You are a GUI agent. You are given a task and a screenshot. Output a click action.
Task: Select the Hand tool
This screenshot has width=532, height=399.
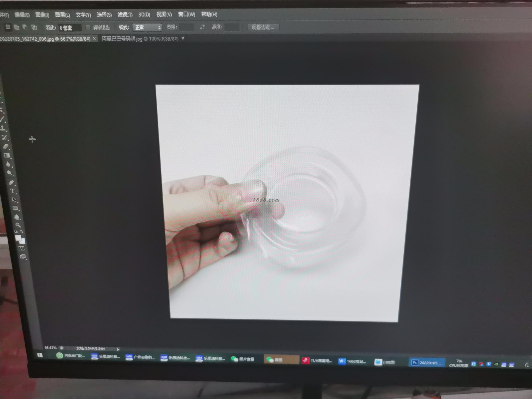[17, 217]
